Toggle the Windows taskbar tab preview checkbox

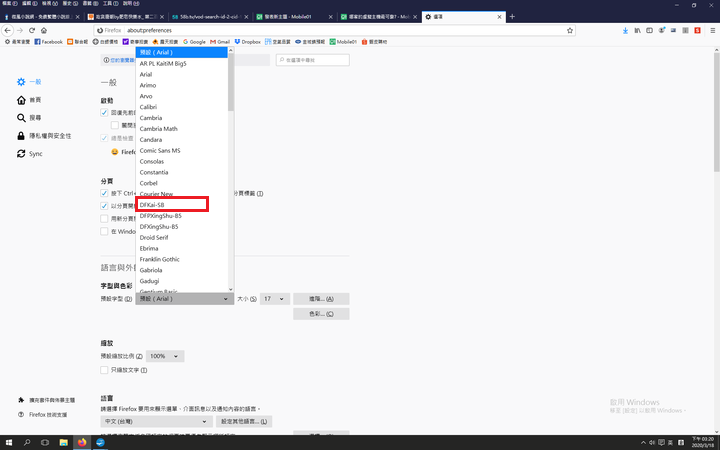tap(104, 231)
